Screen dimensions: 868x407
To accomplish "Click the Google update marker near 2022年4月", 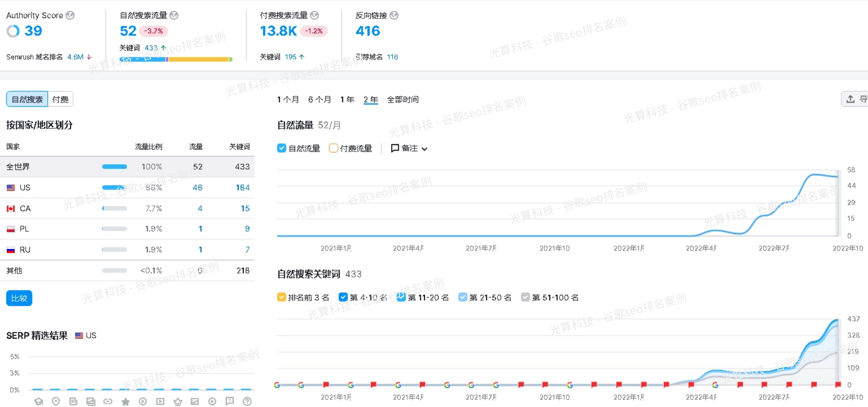I will (x=715, y=385).
